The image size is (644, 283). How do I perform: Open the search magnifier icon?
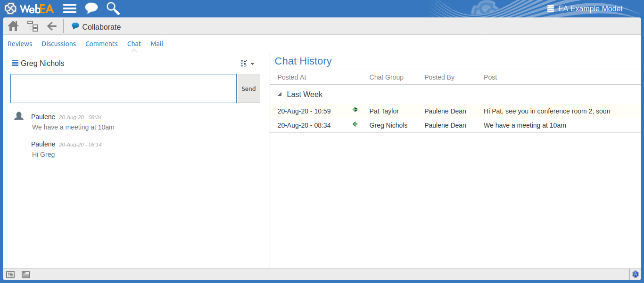coord(113,8)
